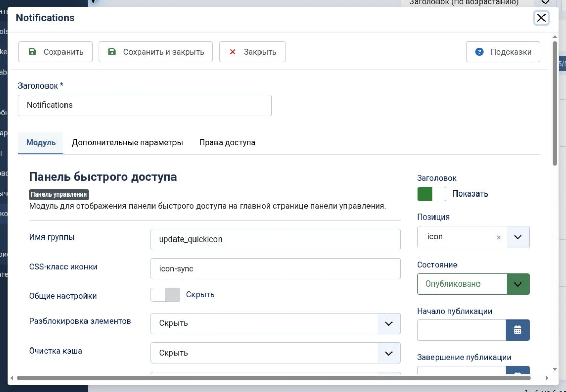Click the Начало публикации date input
This screenshot has height=392, width=566.
[461, 330]
